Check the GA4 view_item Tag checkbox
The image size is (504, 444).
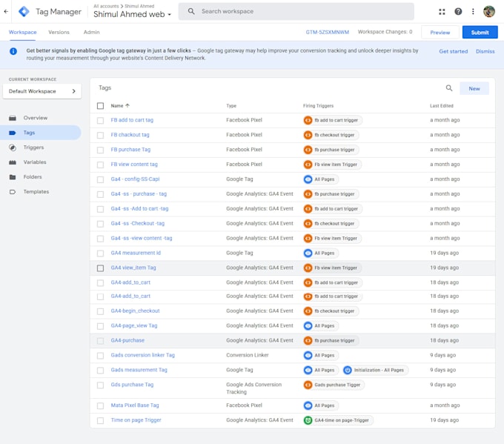tap(100, 268)
